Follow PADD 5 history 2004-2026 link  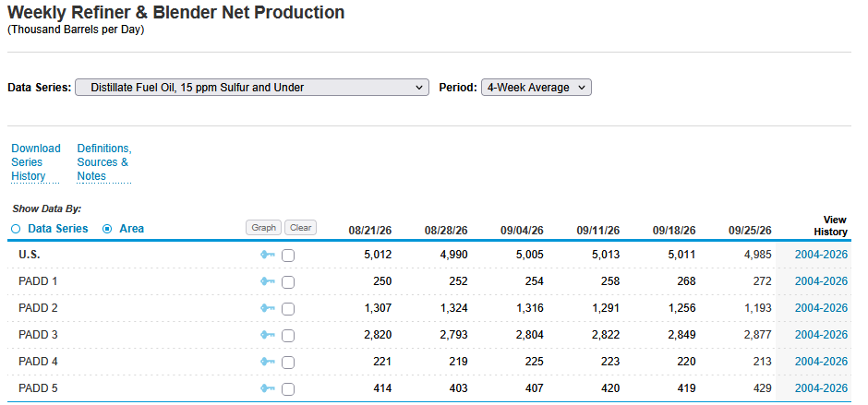tap(821, 388)
